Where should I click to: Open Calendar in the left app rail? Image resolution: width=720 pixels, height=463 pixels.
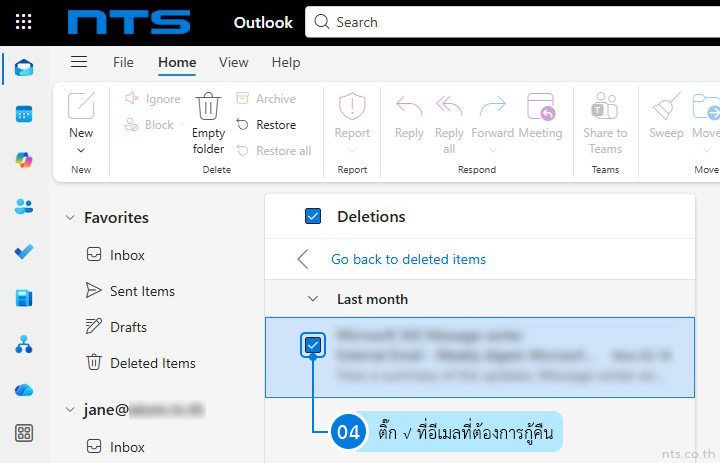tap(24, 114)
